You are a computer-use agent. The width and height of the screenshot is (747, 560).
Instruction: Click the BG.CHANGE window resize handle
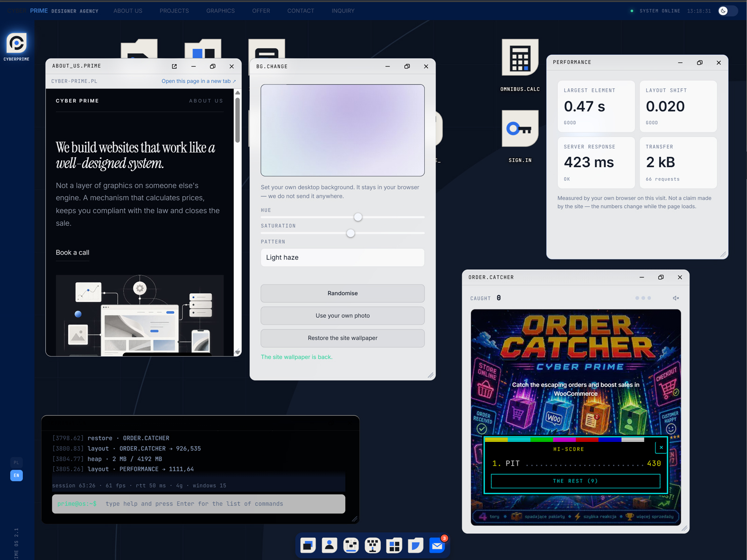pyautogui.click(x=430, y=375)
